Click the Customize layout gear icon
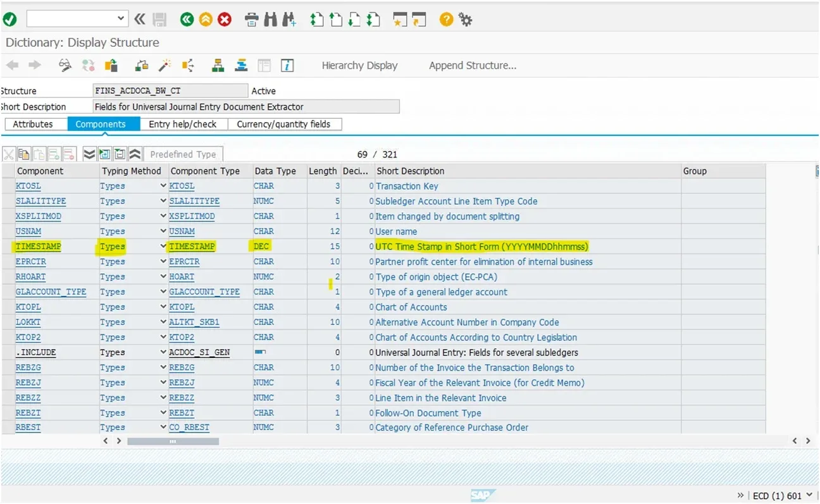The image size is (820, 504). [466, 20]
